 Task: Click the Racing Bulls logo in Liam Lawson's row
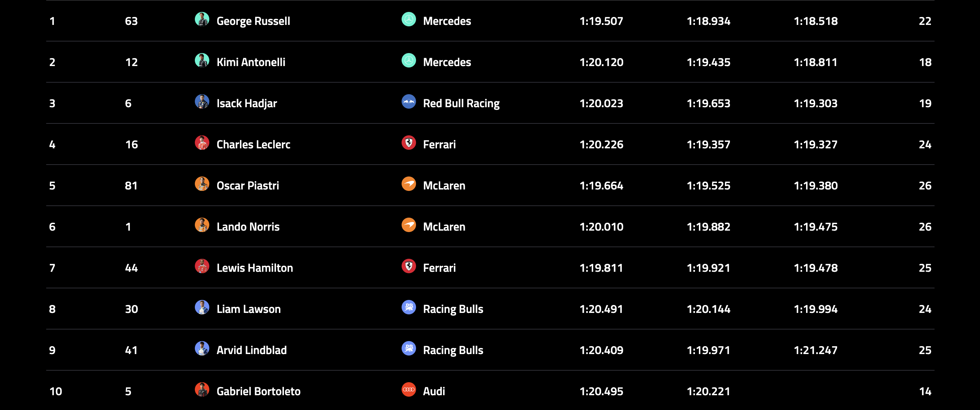(x=408, y=307)
